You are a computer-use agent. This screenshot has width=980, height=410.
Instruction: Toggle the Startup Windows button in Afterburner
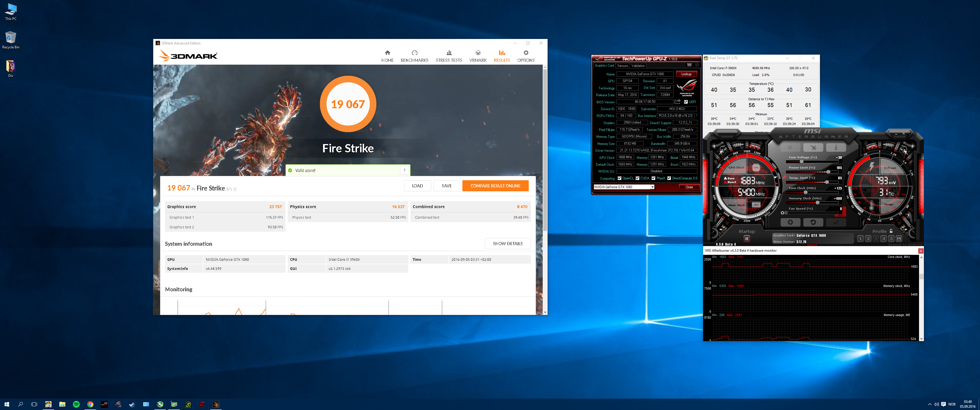click(746, 239)
